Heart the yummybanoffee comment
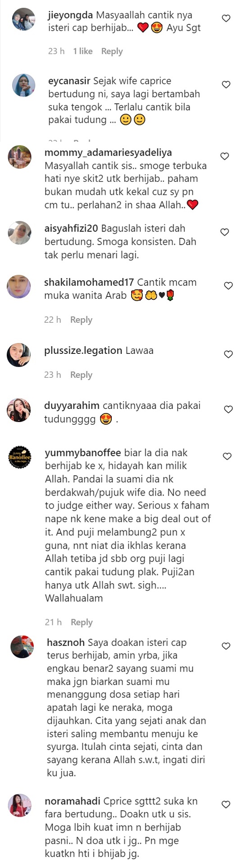This screenshot has width=237, height=868. (228, 457)
